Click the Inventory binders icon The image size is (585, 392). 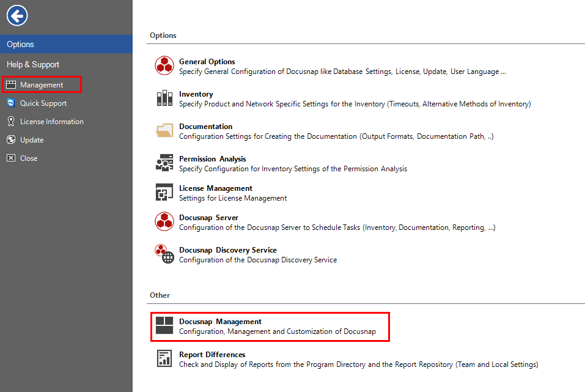click(164, 98)
